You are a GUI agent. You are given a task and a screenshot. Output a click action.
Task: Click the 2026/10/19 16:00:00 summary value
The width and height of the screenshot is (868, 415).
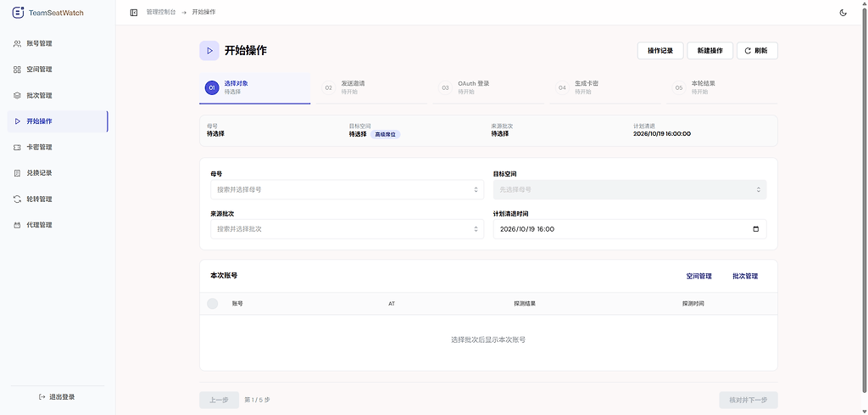point(661,133)
